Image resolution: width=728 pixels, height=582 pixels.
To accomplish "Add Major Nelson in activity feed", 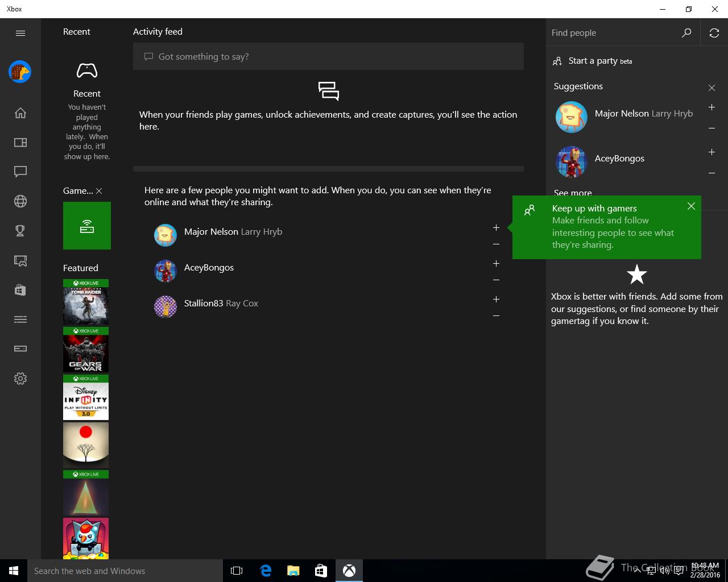I will 496,228.
